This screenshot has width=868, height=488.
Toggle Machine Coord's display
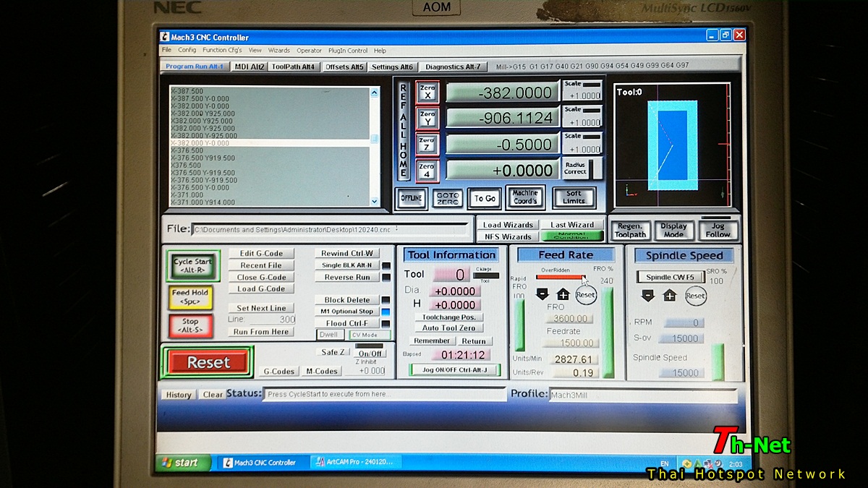[525, 197]
